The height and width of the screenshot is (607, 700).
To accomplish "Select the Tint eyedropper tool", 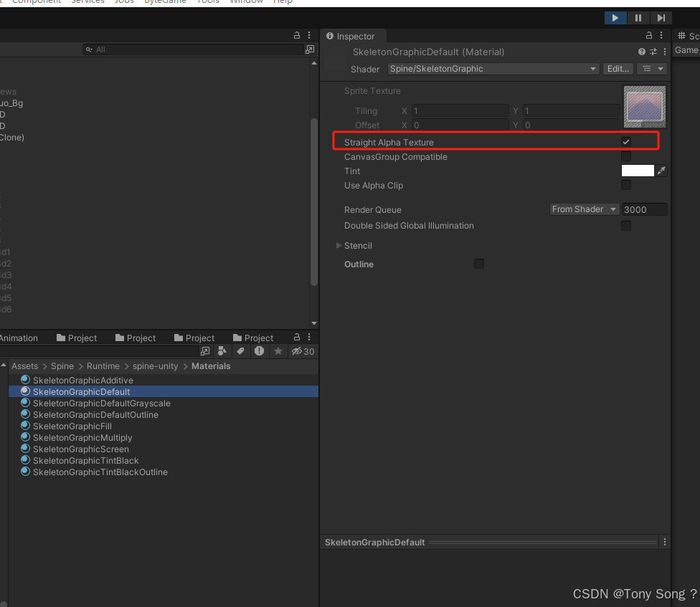I will coord(661,171).
